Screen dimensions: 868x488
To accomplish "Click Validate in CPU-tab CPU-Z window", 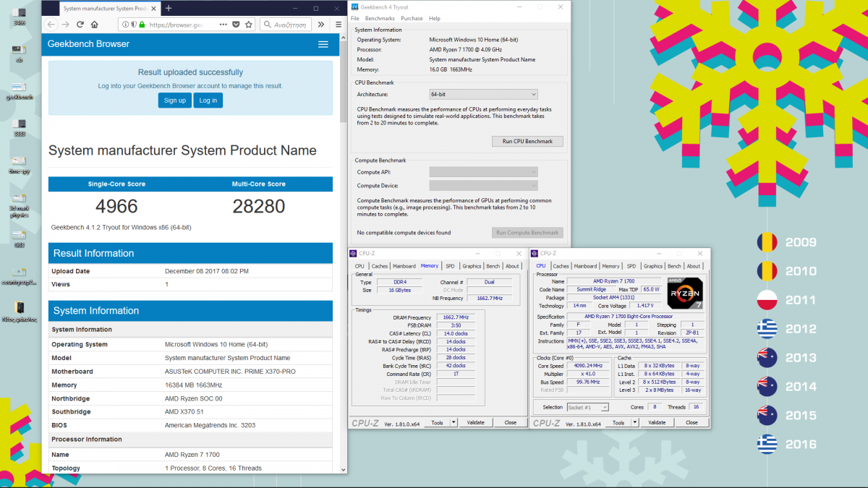I will coord(657,422).
